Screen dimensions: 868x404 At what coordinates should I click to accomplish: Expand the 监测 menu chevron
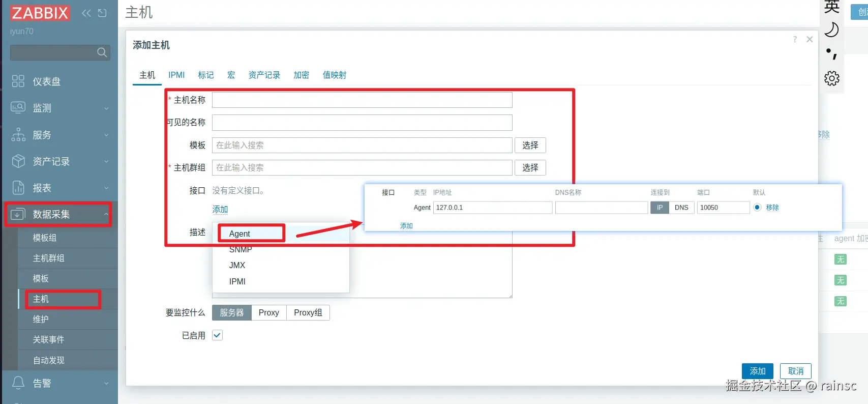click(x=106, y=108)
